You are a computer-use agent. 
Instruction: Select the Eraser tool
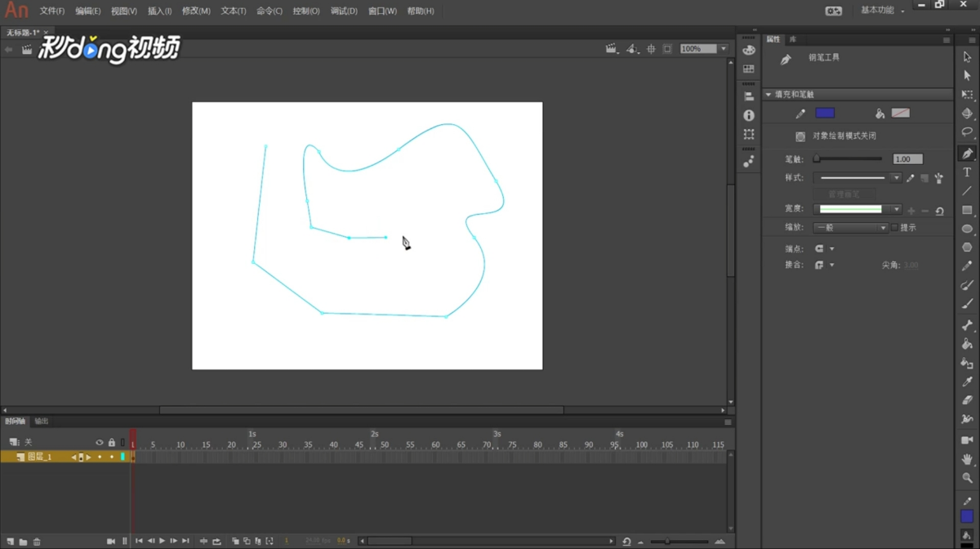click(967, 400)
